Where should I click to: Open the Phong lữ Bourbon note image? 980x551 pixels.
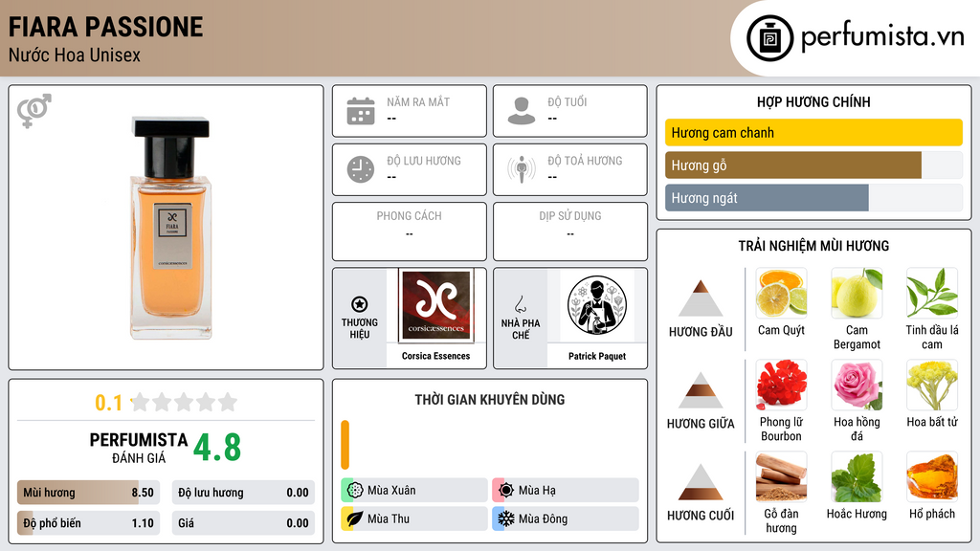[781, 385]
